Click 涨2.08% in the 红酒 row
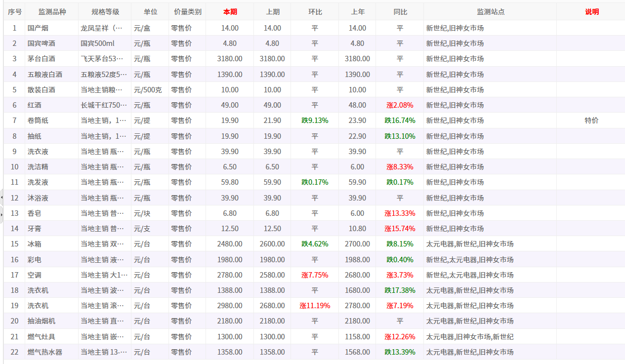The image size is (625, 364). (x=400, y=105)
